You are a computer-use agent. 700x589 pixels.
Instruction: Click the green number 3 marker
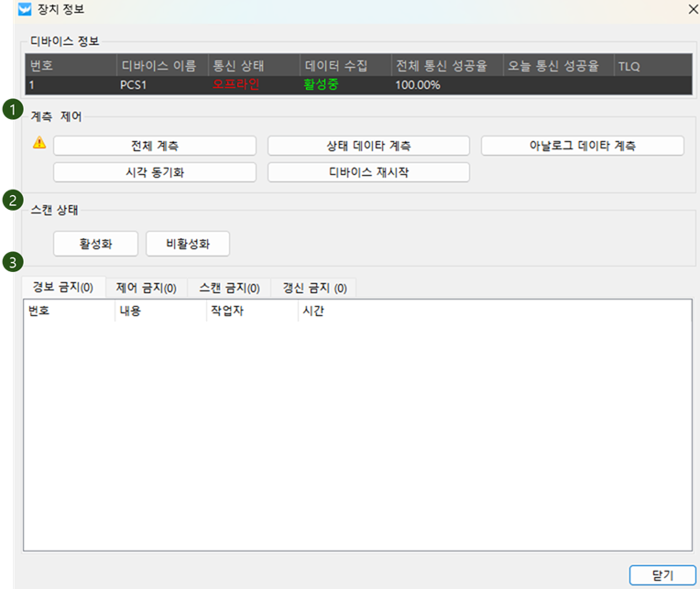click(12, 264)
